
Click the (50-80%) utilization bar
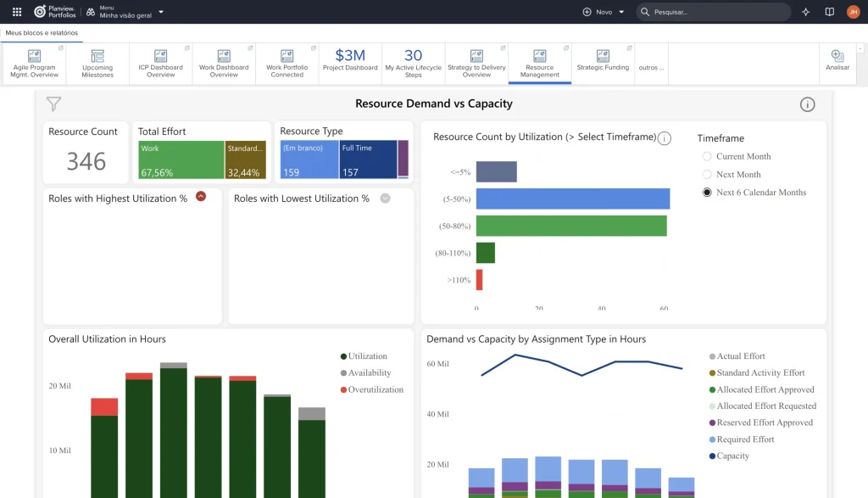click(571, 226)
